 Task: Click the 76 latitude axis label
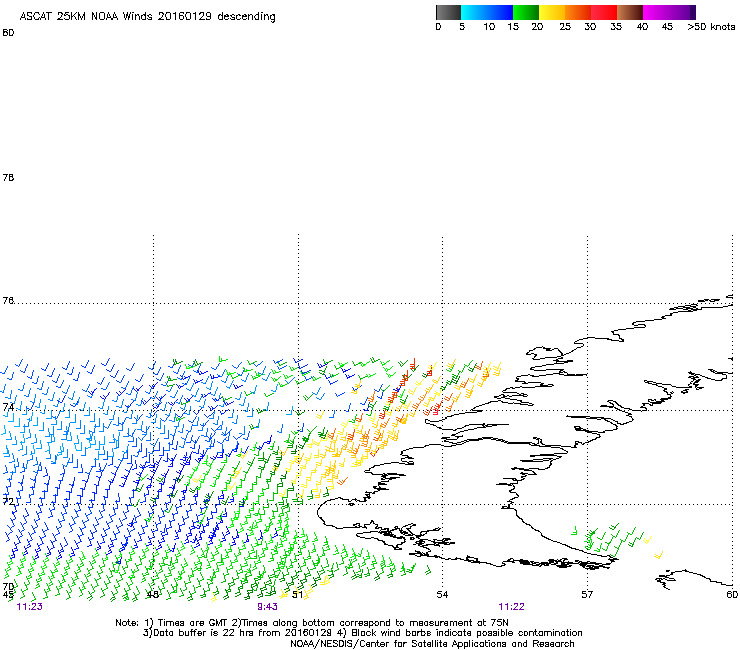pyautogui.click(x=8, y=301)
